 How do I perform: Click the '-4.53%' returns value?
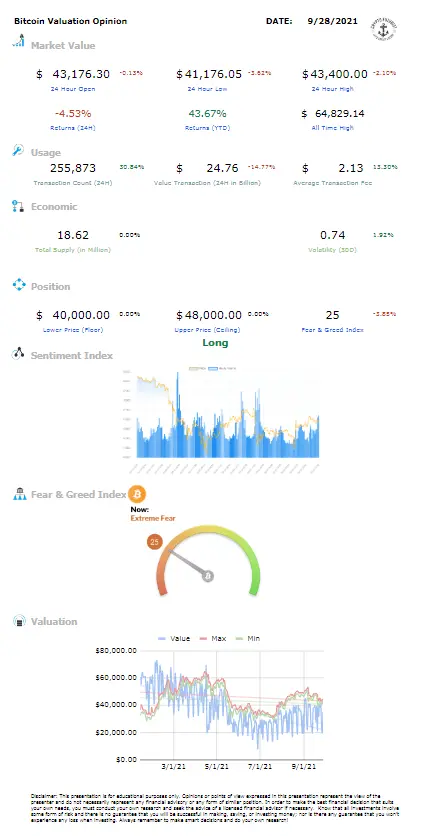coord(73,113)
